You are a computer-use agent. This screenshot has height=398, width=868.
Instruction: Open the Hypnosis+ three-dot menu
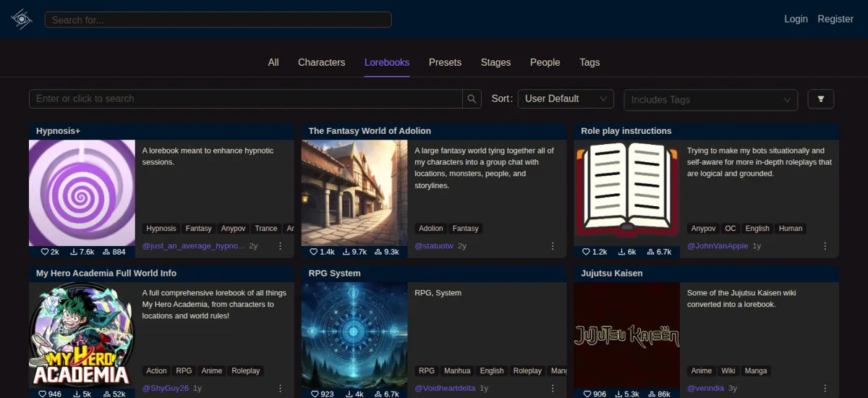coord(281,246)
